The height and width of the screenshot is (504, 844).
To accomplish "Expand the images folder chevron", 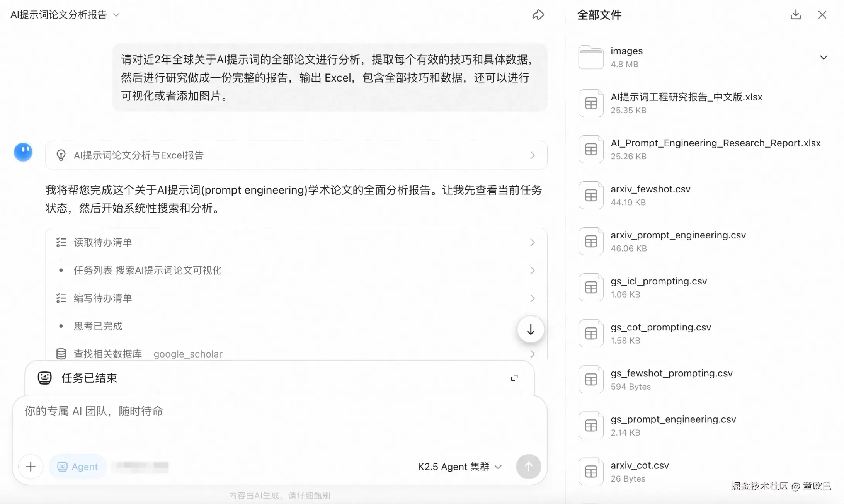I will tap(823, 58).
